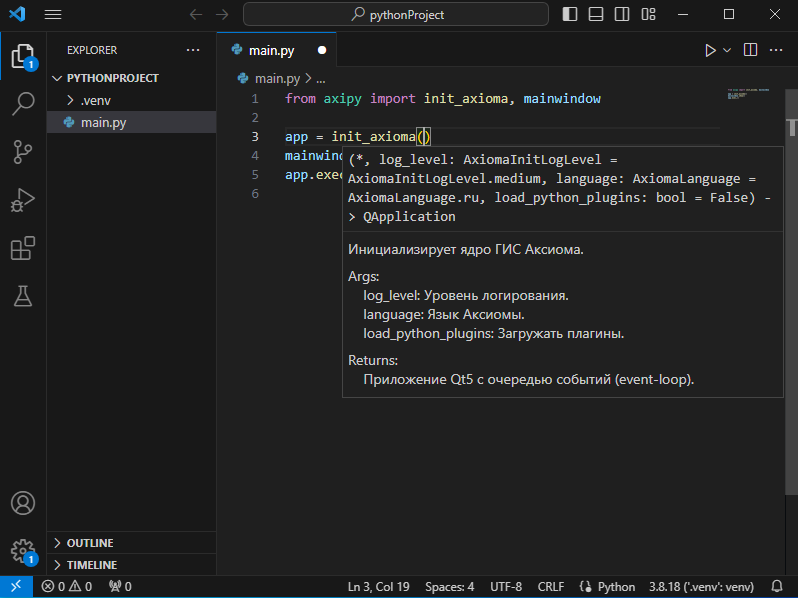Image resolution: width=798 pixels, height=598 pixels.
Task: Open the run options dropdown arrow
Action: pyautogui.click(x=728, y=50)
